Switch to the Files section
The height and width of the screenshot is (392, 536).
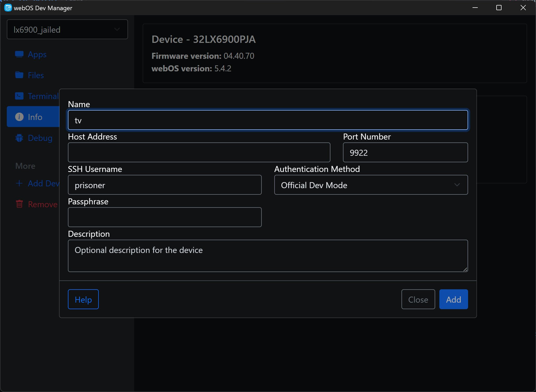(x=36, y=75)
